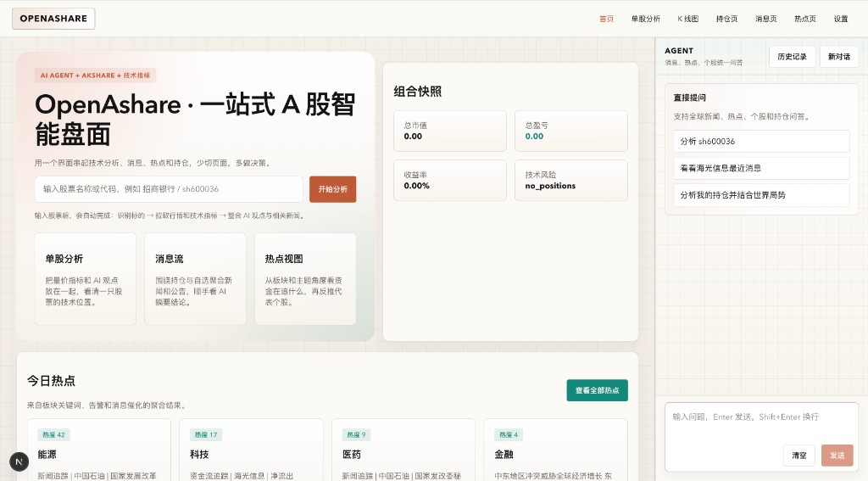Click the 技术风险 no_positions card
The image size is (868, 481).
(571, 180)
